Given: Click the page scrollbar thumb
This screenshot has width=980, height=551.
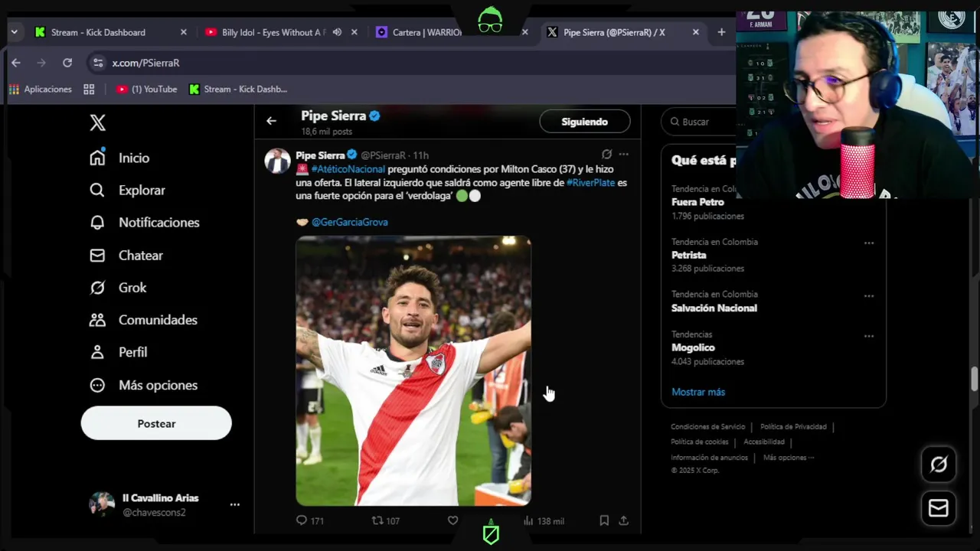Looking at the screenshot, I should click(x=975, y=378).
